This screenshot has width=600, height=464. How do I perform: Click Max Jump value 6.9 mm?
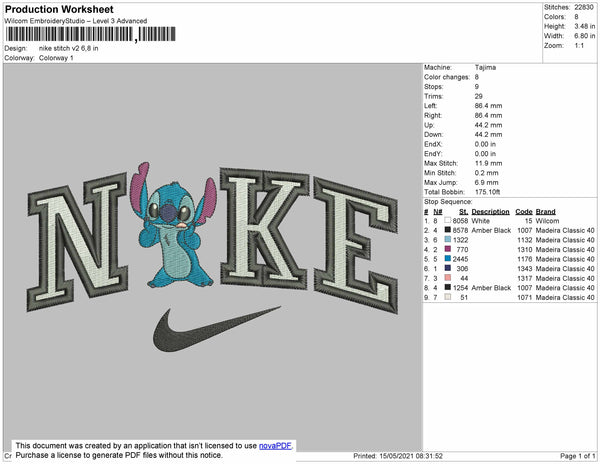(x=487, y=182)
